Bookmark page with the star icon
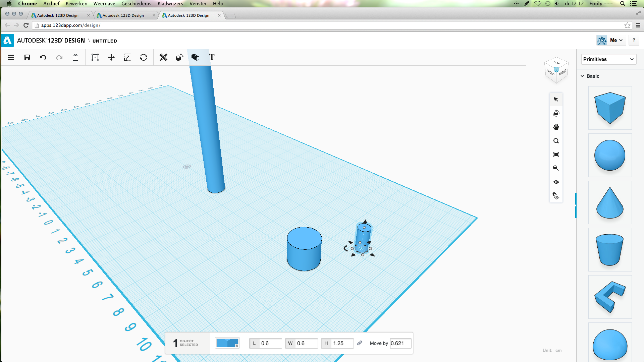The height and width of the screenshot is (362, 644). (x=627, y=25)
